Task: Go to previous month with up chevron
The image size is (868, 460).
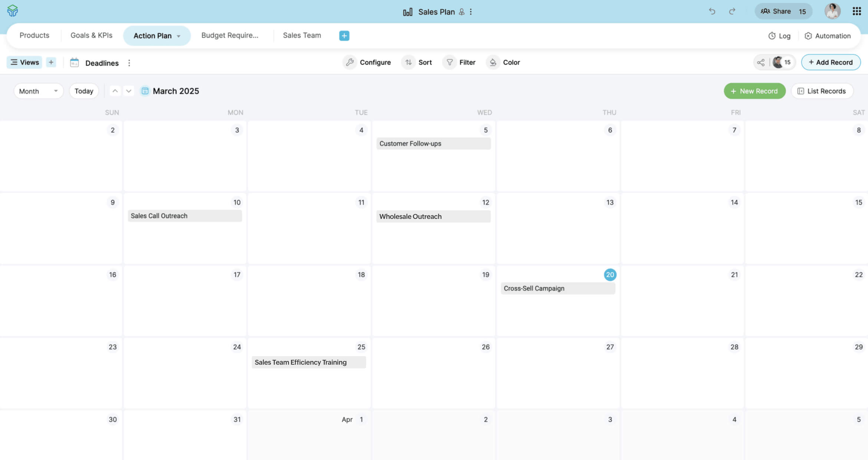Action: (x=115, y=91)
